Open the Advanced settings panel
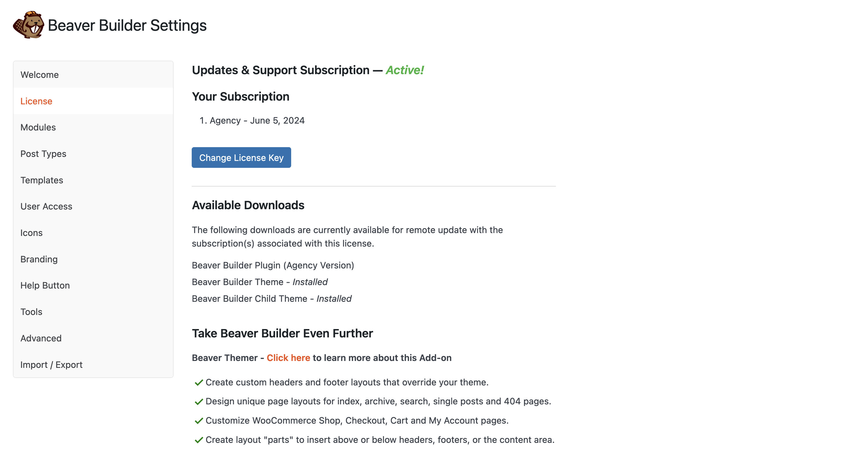 pyautogui.click(x=41, y=338)
